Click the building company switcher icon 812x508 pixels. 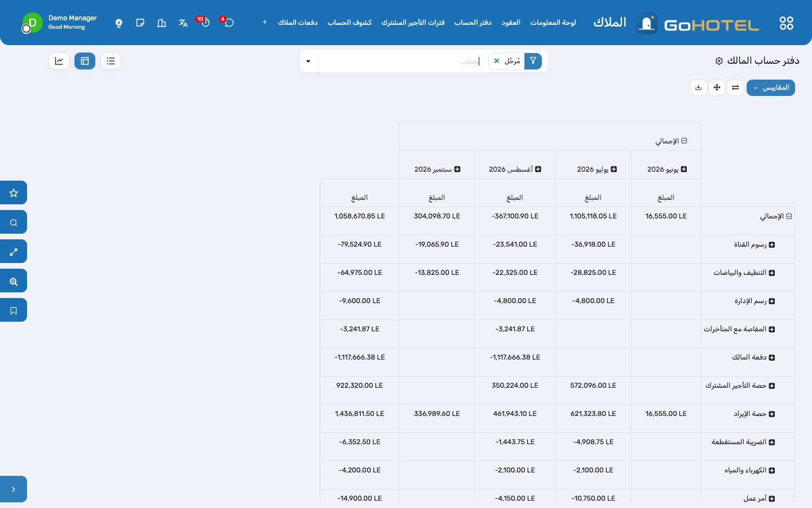(x=162, y=23)
